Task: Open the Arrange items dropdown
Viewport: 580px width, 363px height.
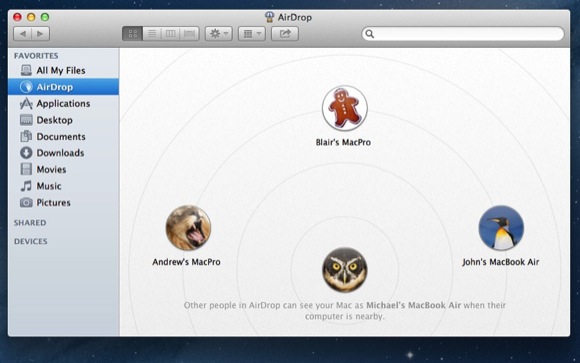Action: tap(252, 34)
